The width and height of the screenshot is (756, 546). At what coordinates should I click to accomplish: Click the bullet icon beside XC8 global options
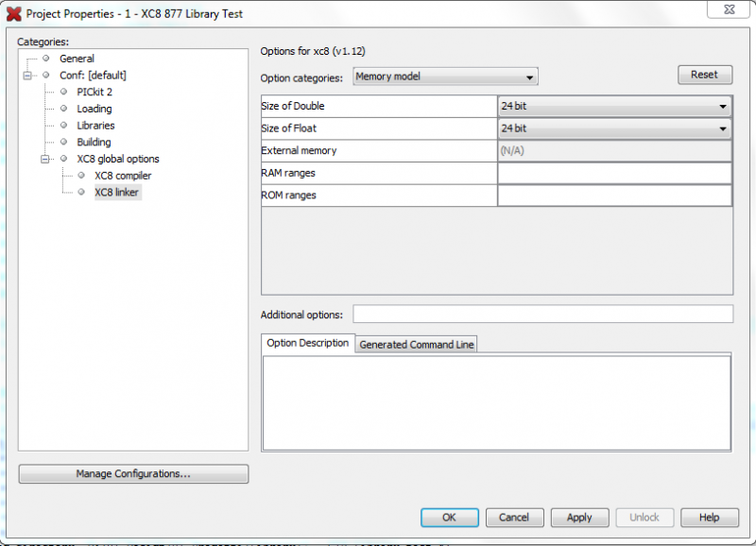point(63,159)
